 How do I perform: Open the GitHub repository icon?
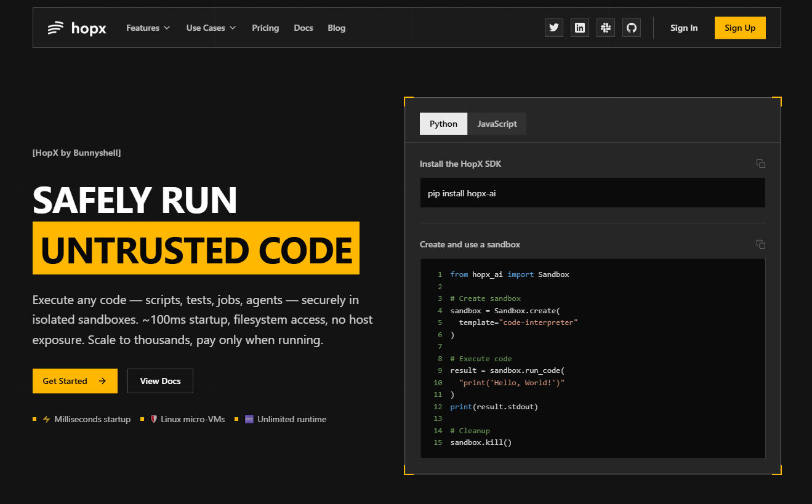tap(631, 28)
